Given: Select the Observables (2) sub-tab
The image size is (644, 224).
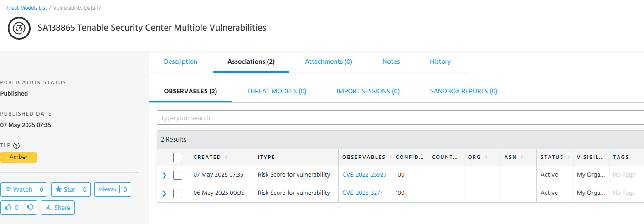Looking at the screenshot, I should point(191,91).
